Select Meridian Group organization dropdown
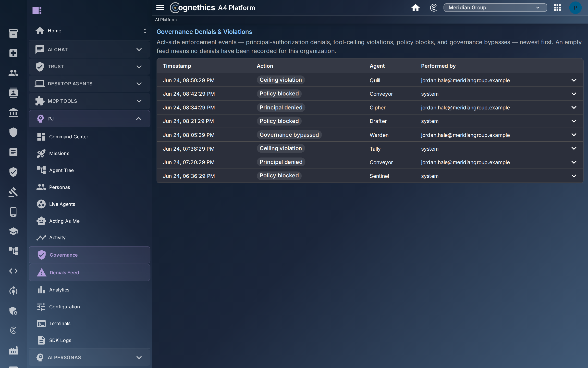The image size is (588, 368). (495, 8)
